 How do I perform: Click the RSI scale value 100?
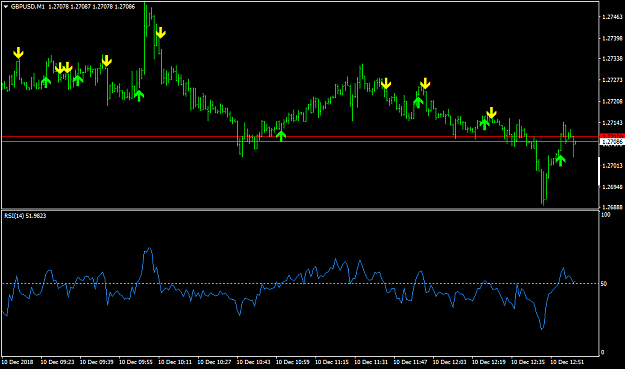(x=605, y=215)
